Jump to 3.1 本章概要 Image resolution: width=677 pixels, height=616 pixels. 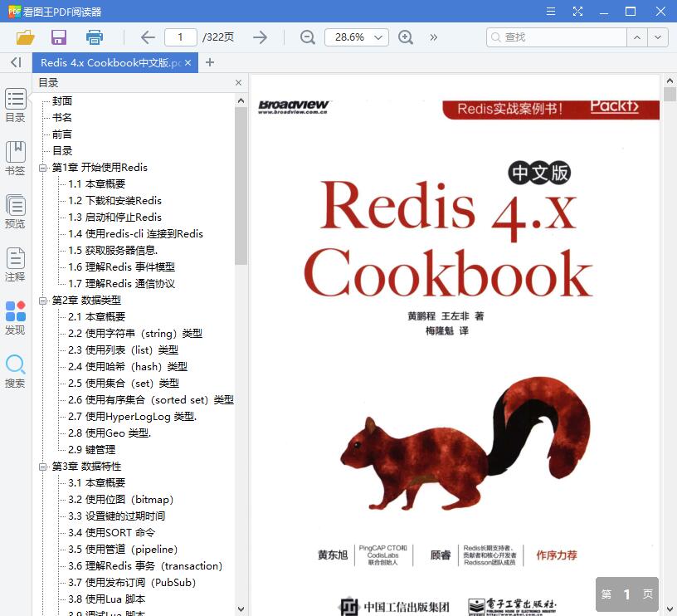pos(97,483)
